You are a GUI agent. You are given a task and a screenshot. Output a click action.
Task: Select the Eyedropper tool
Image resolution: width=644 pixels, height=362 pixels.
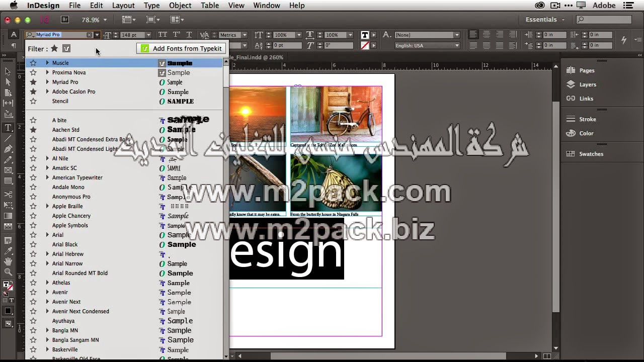click(x=8, y=251)
